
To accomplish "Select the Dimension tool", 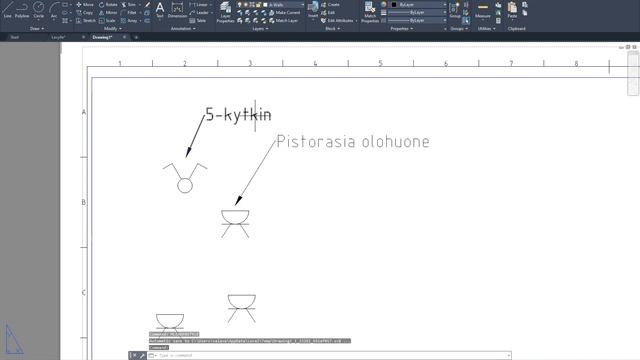I will tap(178, 10).
